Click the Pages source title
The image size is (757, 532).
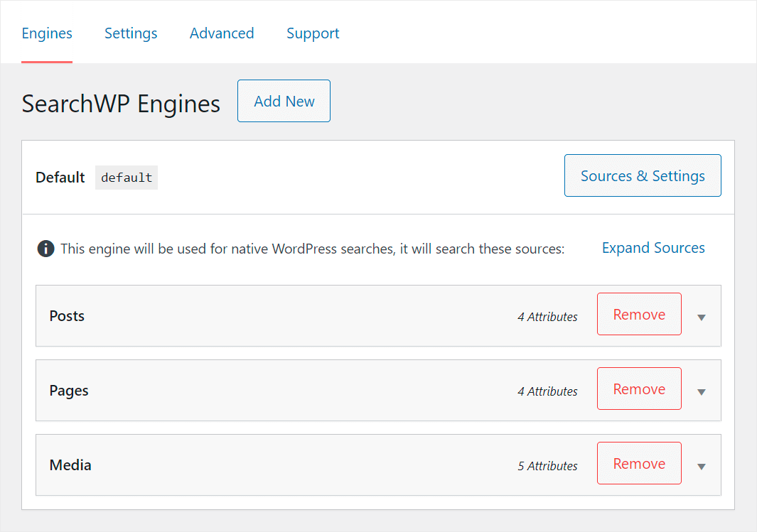click(x=69, y=391)
